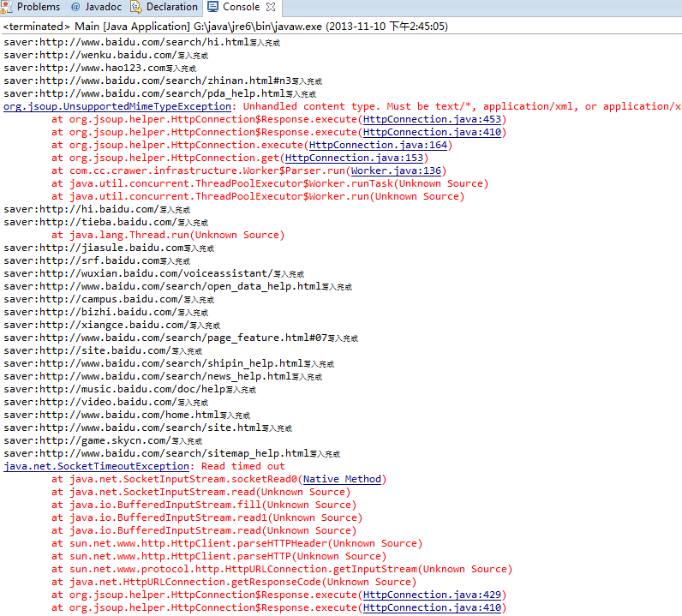Click line saver:http://tieba.baidu.com/
This screenshot has width=682, height=616.
tap(105, 222)
